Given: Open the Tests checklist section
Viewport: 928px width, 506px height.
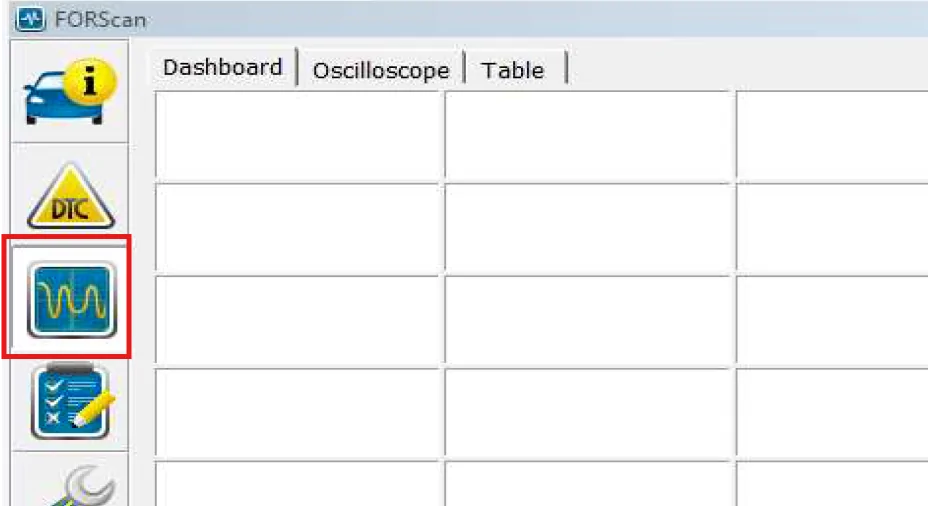Looking at the screenshot, I should click(69, 402).
